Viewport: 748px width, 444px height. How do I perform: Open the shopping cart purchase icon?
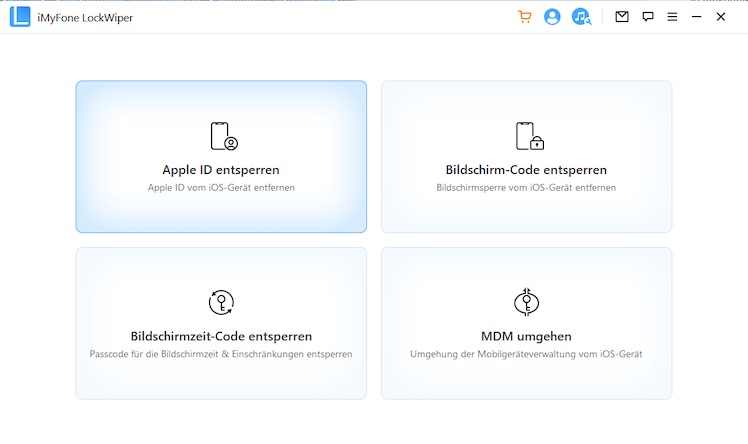pyautogui.click(x=524, y=17)
